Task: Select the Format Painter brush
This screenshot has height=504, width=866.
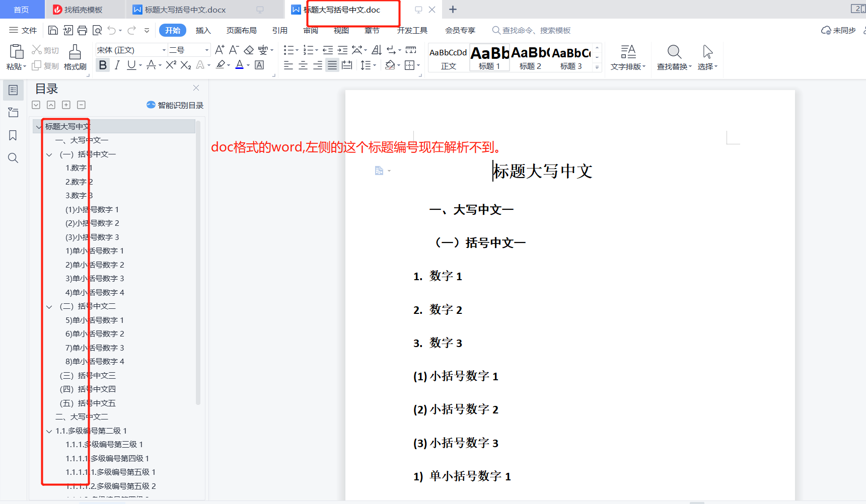Action: point(75,51)
